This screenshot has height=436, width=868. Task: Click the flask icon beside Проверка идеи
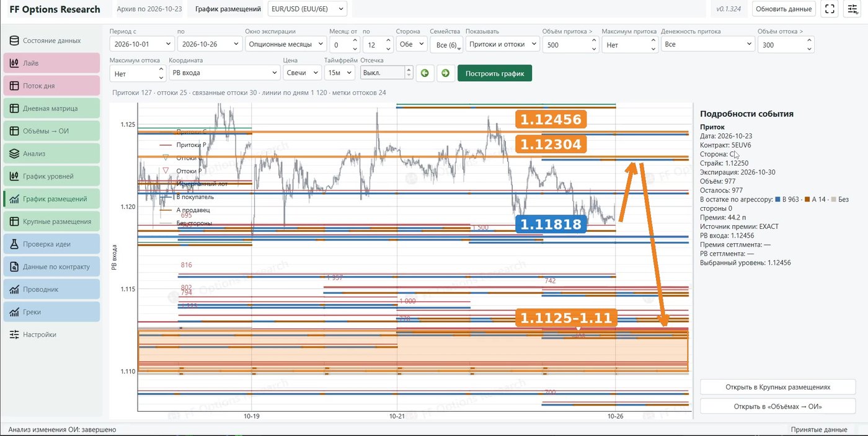coord(14,244)
